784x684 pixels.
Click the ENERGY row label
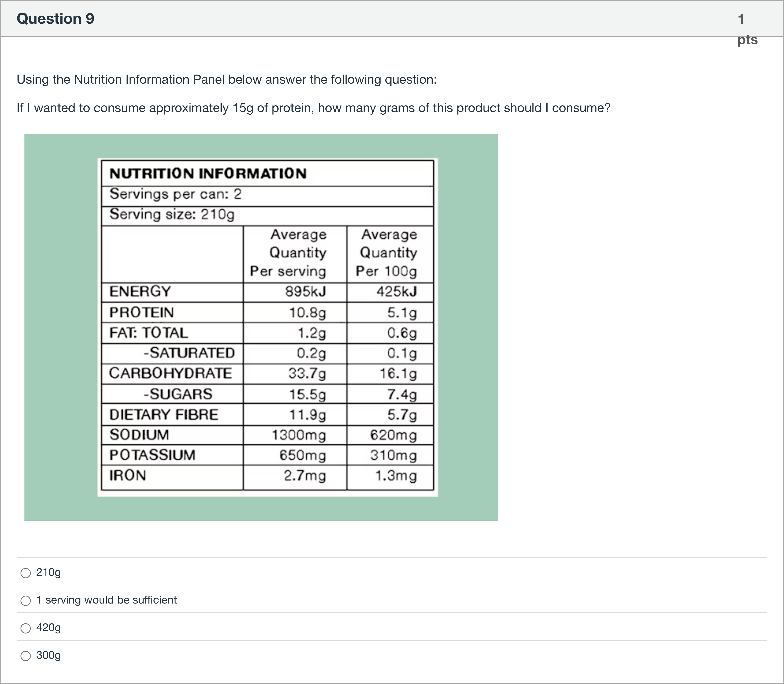tap(140, 292)
